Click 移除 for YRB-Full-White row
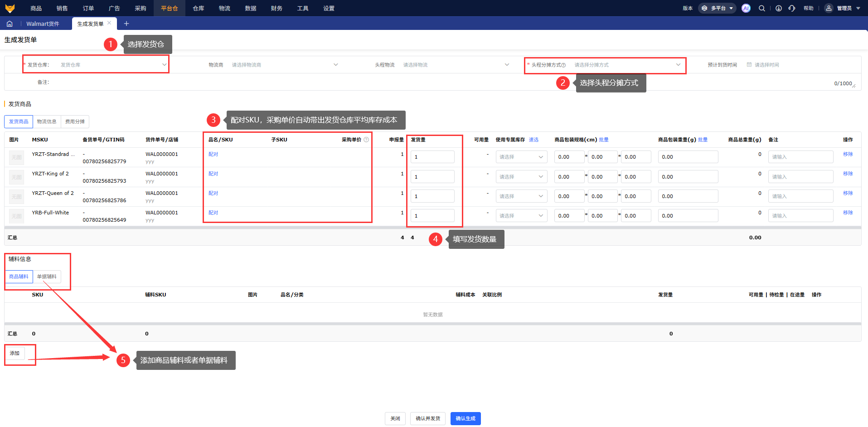 point(848,213)
